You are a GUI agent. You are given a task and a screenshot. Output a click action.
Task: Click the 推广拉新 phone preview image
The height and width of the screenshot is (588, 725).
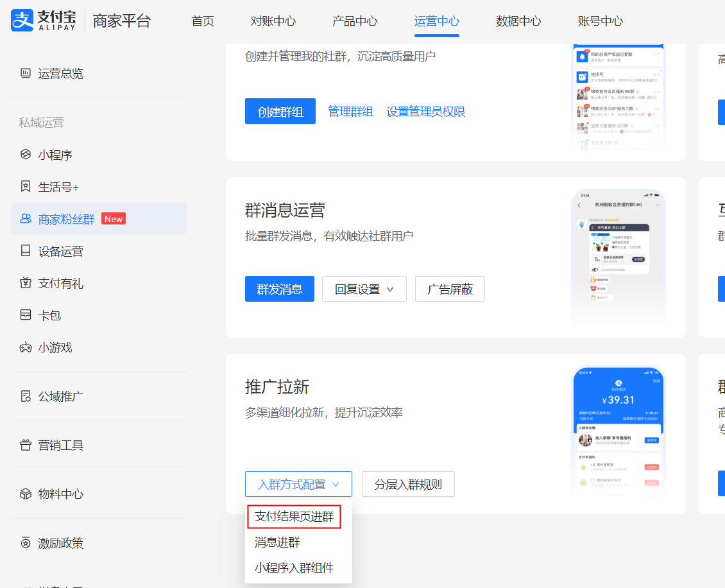pos(618,432)
